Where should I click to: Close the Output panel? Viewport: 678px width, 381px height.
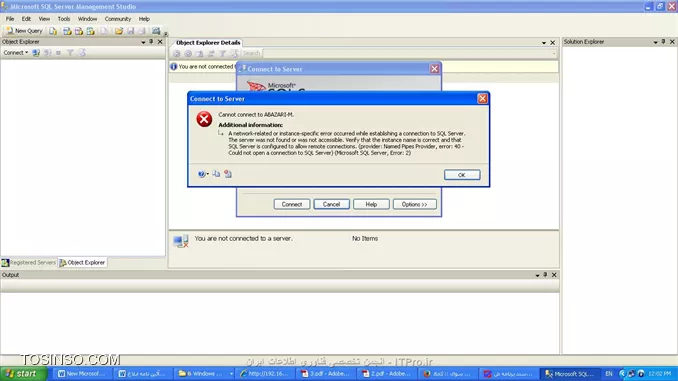point(554,275)
